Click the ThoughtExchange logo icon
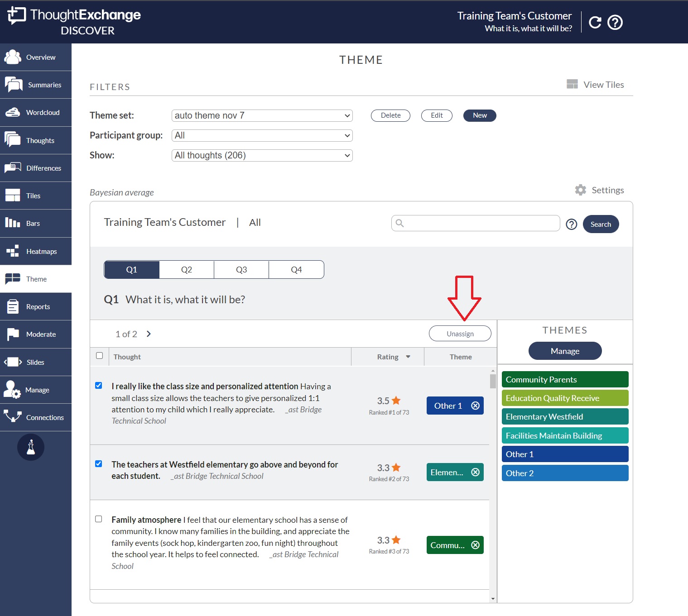 [x=17, y=15]
